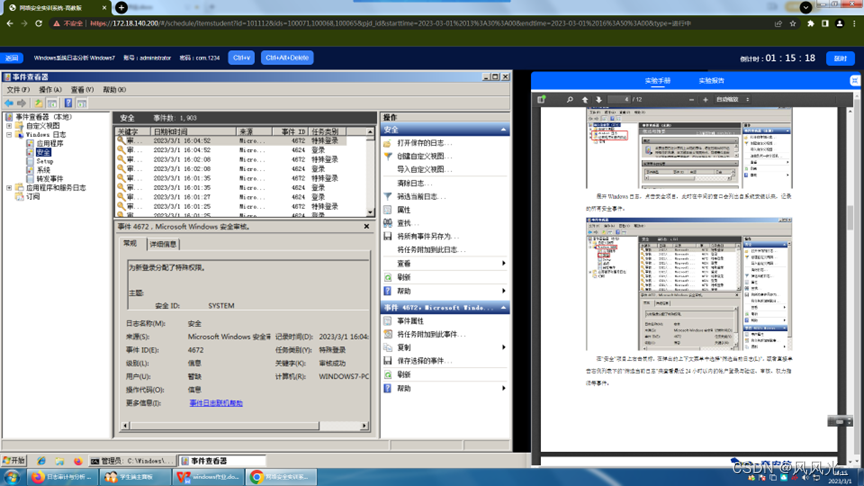Select the 16:01:27 登录 event row
This screenshot has height=486, width=864.
(x=242, y=197)
